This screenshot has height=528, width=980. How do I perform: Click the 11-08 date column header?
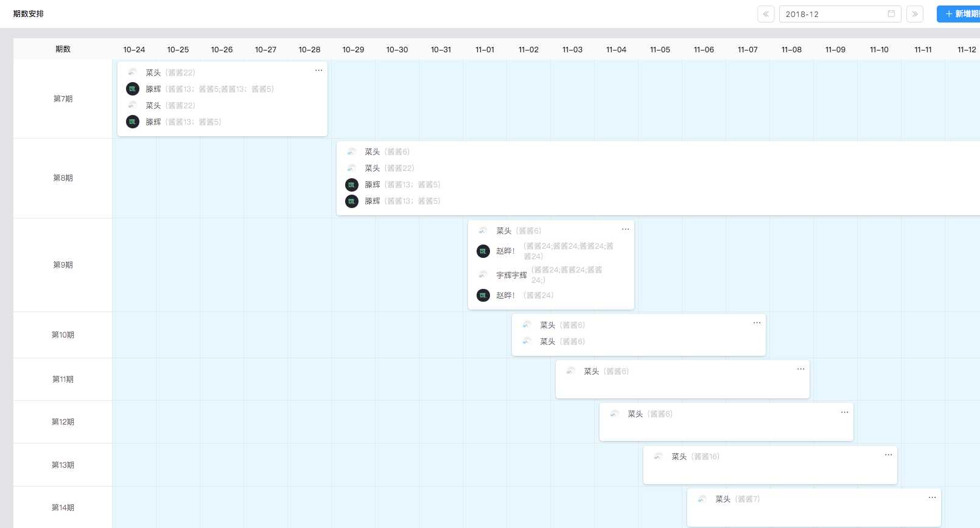(791, 49)
